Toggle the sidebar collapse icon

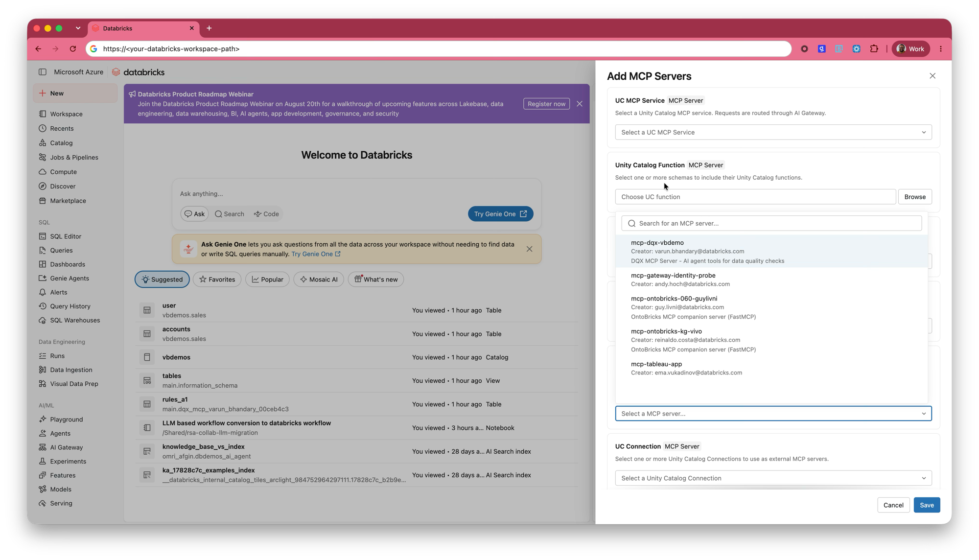[x=43, y=72]
